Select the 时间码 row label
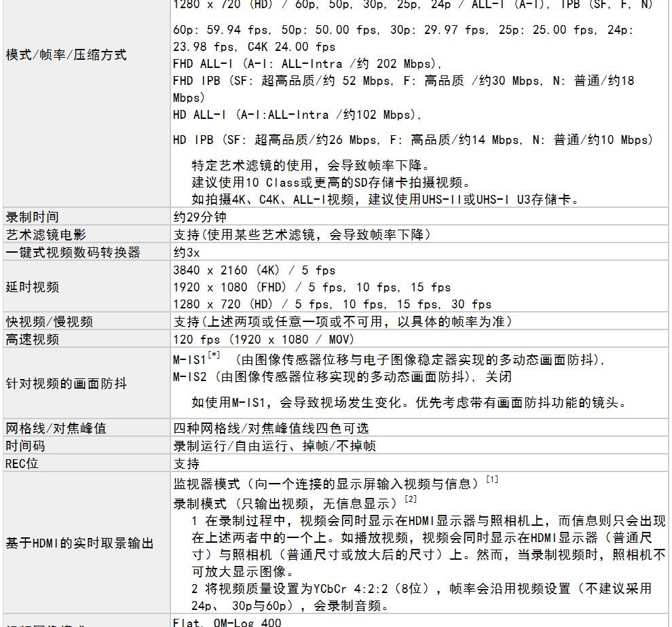The width and height of the screenshot is (672, 627). pyautogui.click(x=25, y=446)
